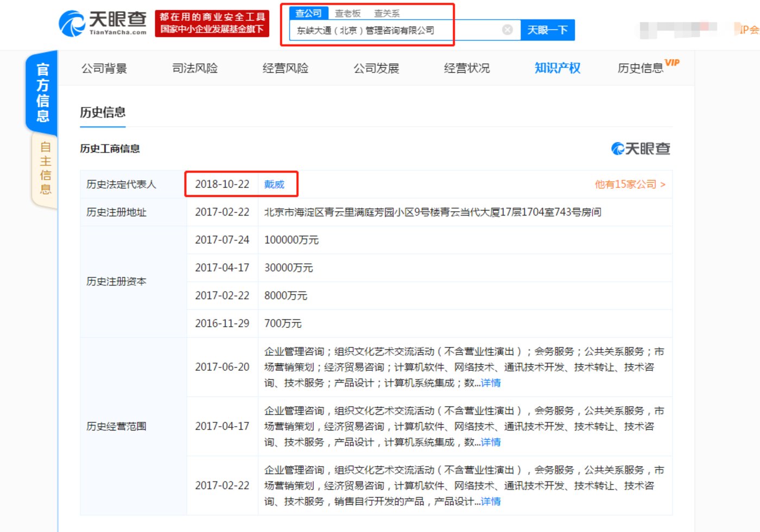
Task: Open the VIP会员 link at top right
Action: tap(748, 29)
